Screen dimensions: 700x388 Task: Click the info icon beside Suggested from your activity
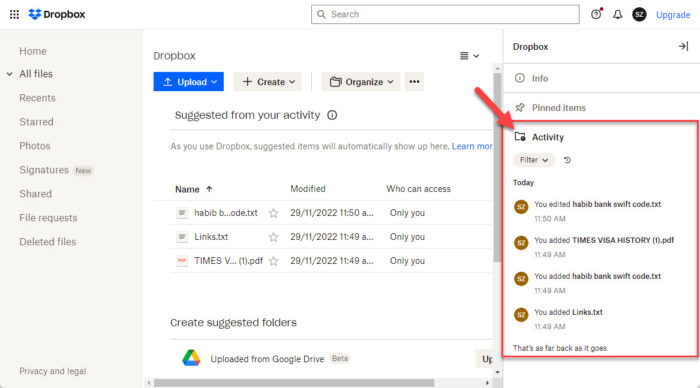pyautogui.click(x=332, y=115)
